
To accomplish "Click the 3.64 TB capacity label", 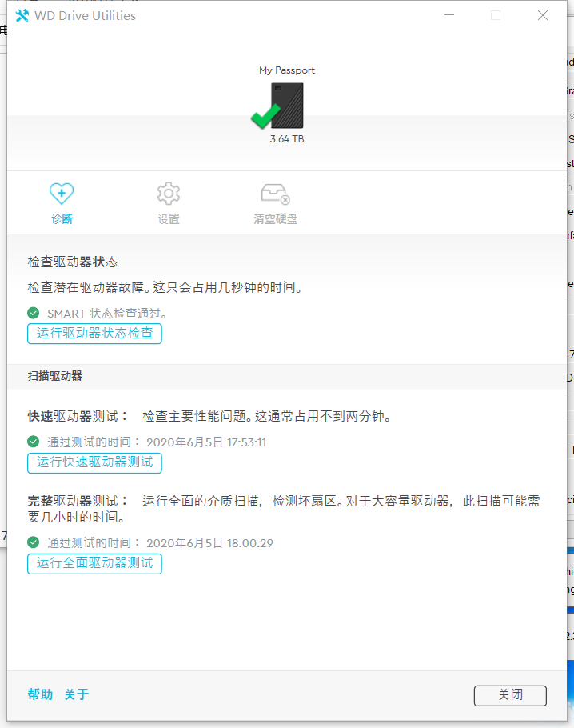I will [x=287, y=139].
